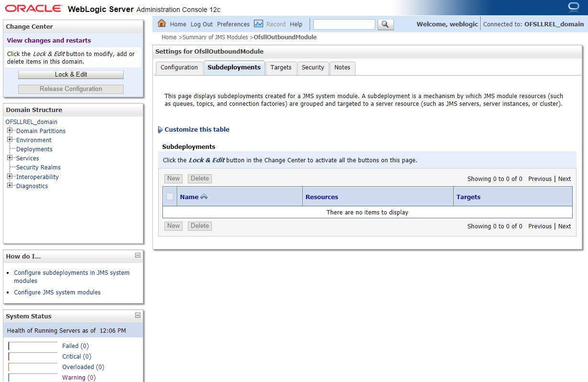Image resolution: width=588 pixels, height=382 pixels.
Task: Go to Summary of JMS Modules breadcrumb
Action: pos(215,37)
